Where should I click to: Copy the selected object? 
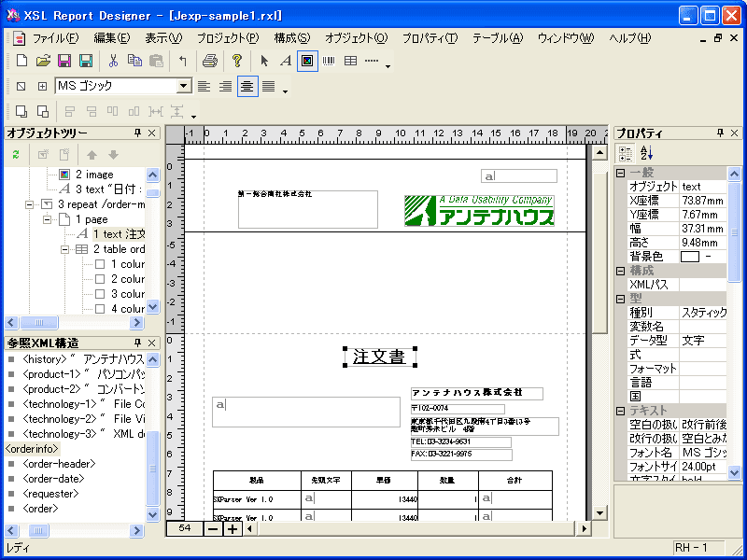pyautogui.click(x=134, y=61)
